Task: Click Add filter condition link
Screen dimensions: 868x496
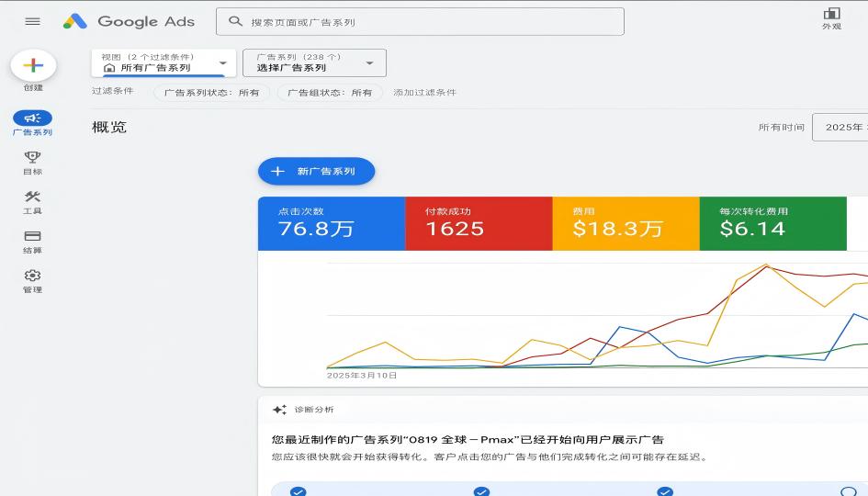Action: click(x=424, y=93)
